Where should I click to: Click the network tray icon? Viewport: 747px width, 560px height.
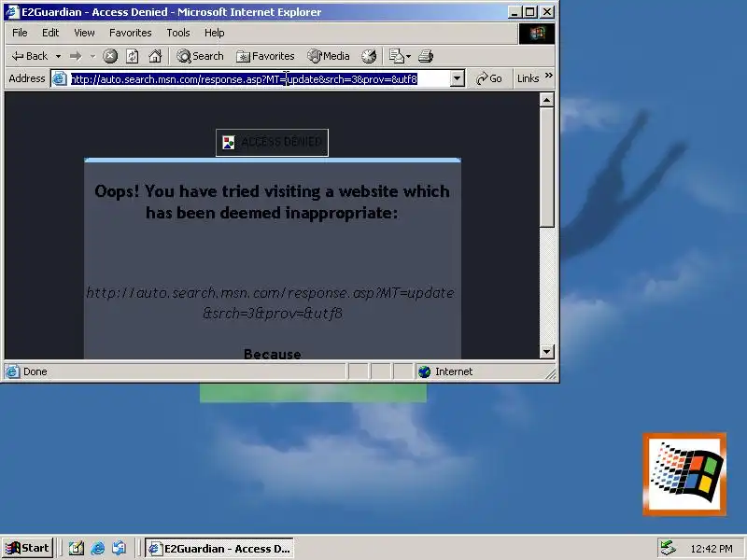click(668, 548)
